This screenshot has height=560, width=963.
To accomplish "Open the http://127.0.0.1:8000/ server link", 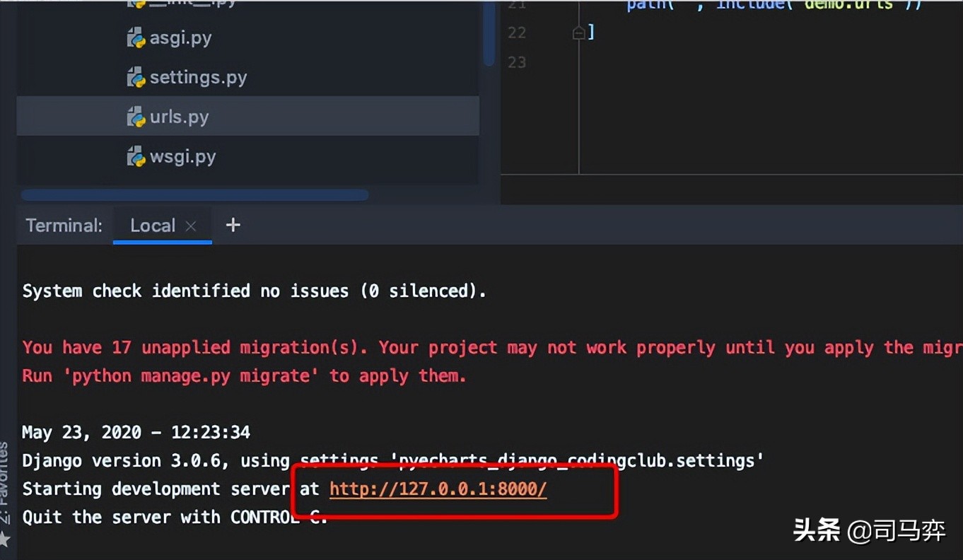I will [438, 489].
